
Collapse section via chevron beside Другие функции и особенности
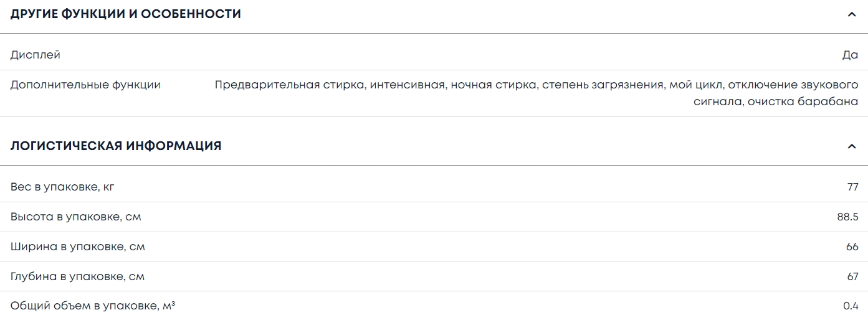pos(852,14)
